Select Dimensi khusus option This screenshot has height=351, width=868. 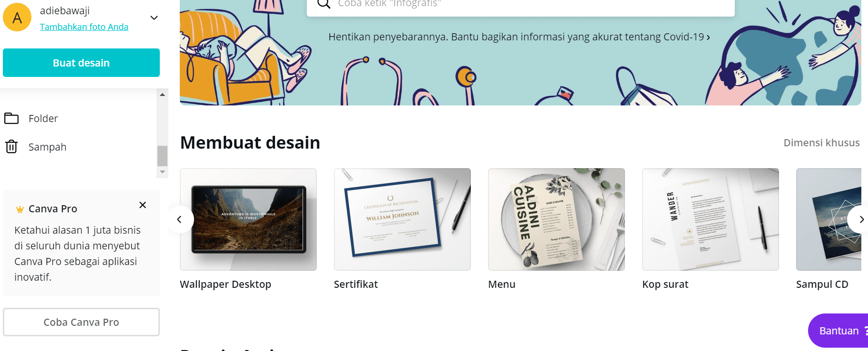point(821,143)
